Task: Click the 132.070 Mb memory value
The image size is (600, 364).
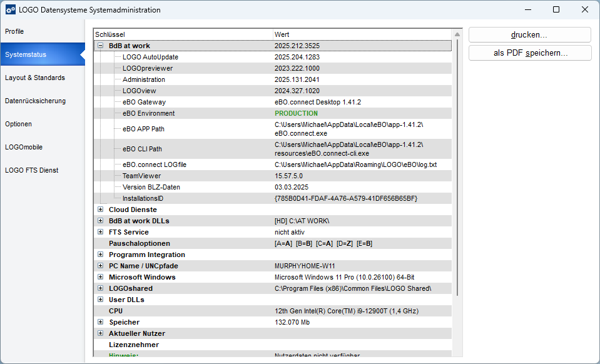Action: (x=292, y=322)
